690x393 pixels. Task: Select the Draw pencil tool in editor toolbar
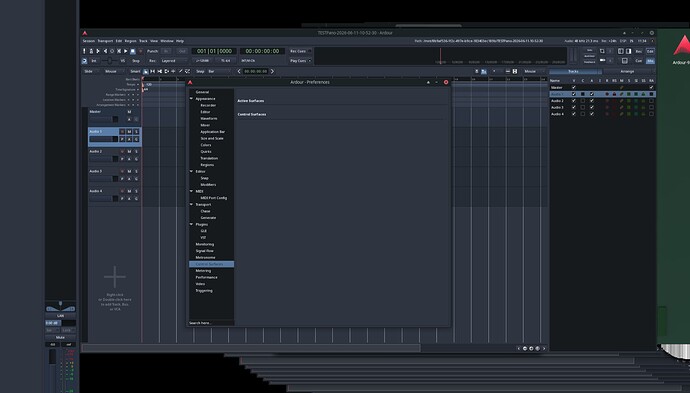[180, 71]
